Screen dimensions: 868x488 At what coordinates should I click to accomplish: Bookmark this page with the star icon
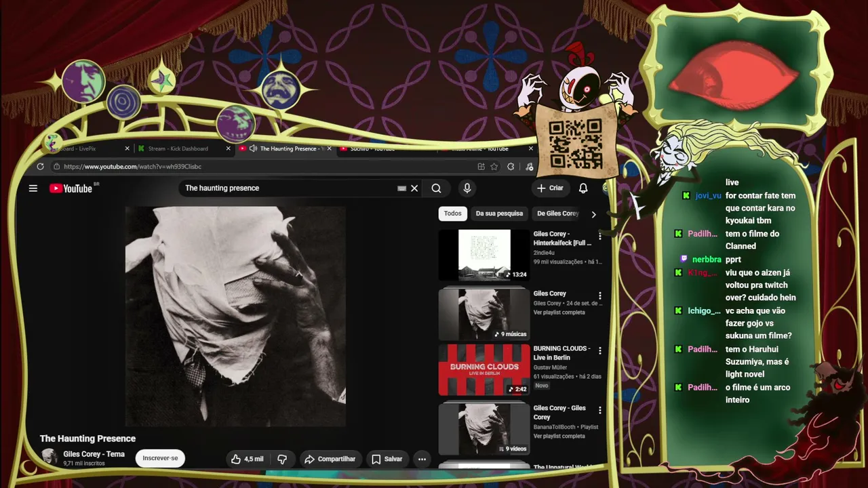(494, 167)
